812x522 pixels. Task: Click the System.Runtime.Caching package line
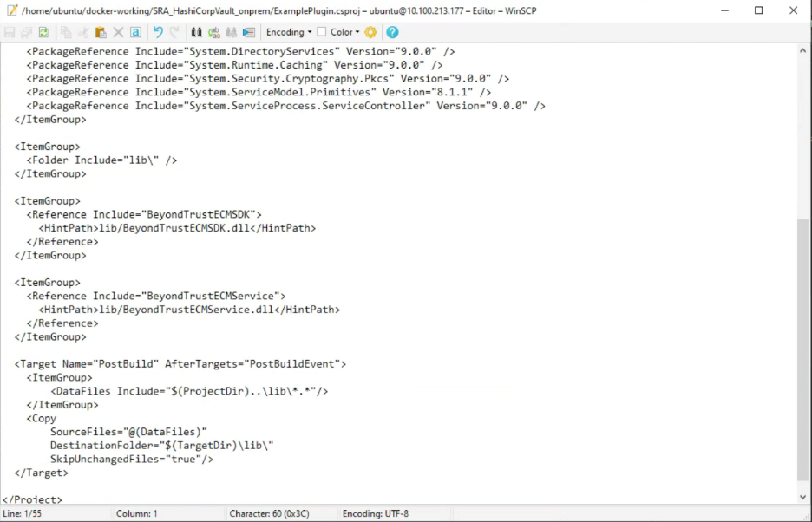(x=234, y=65)
